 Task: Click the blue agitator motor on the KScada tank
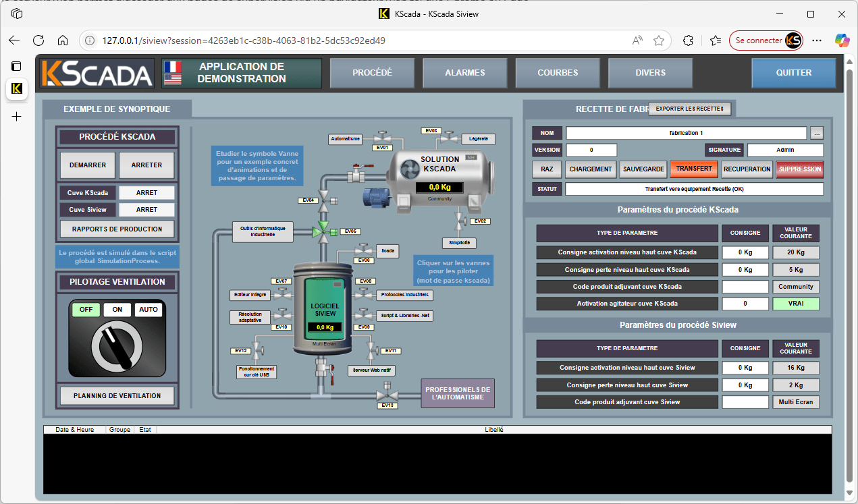375,197
